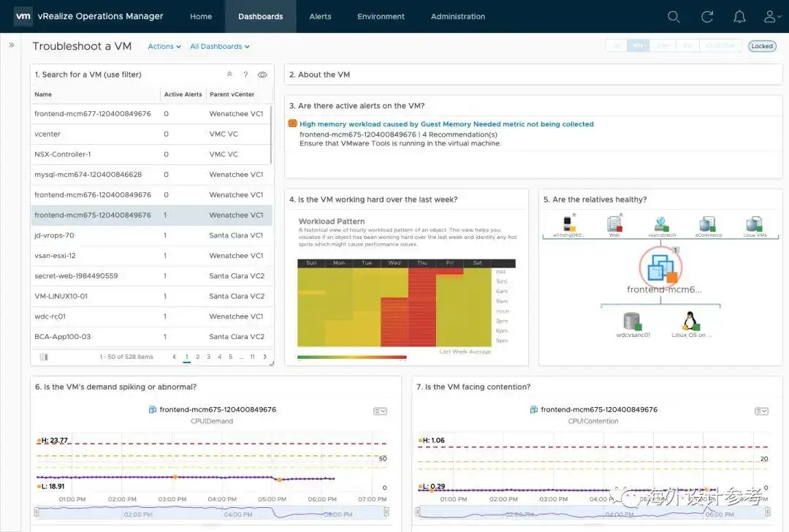789x532 pixels.
Task: Click VM icon beside CPU|Demand chart title
Action: tap(153, 410)
